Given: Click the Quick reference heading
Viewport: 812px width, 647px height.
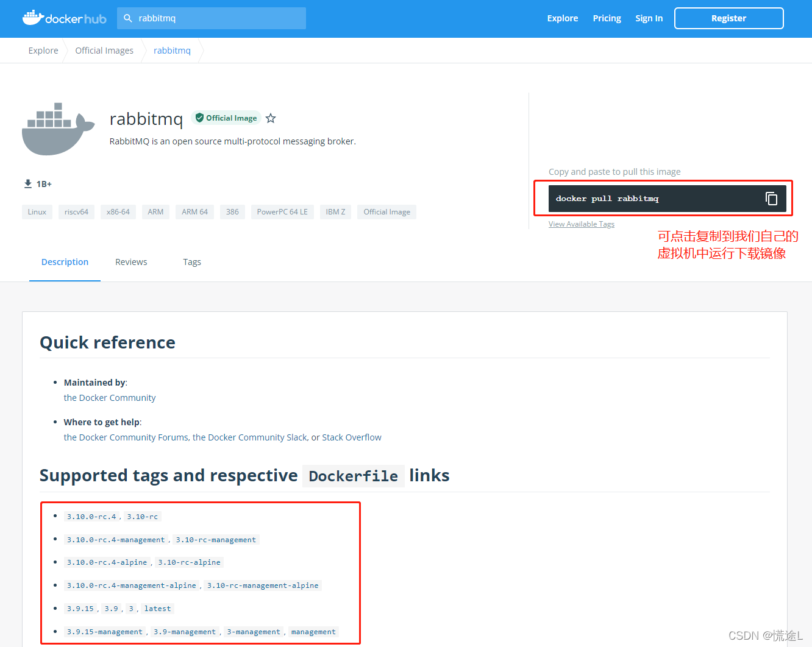Looking at the screenshot, I should click(x=107, y=342).
